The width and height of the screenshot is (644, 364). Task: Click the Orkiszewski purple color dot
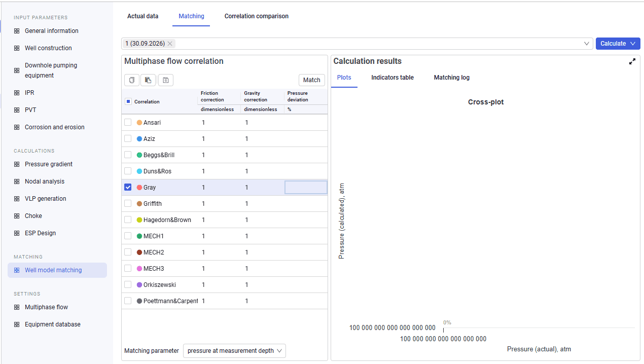pos(139,285)
